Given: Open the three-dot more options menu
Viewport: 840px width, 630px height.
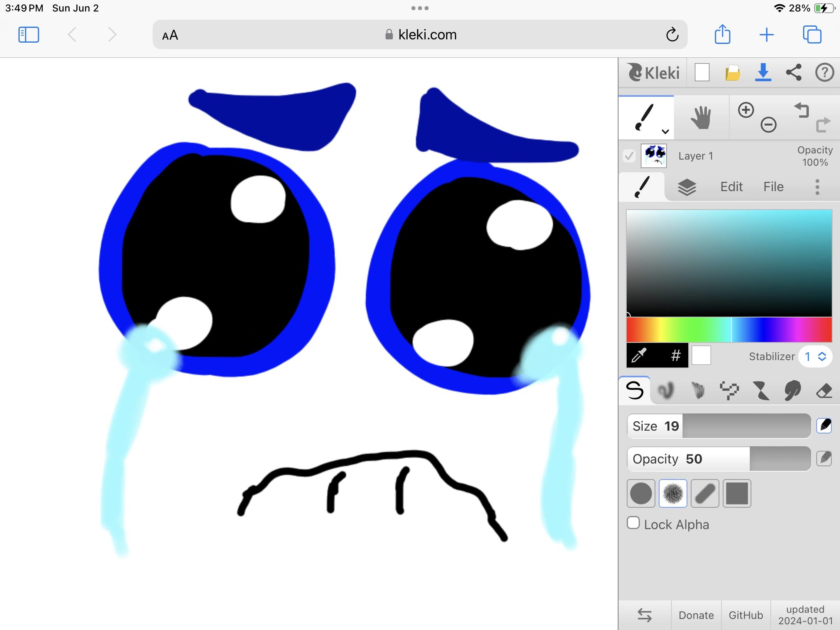Looking at the screenshot, I should 817,187.
